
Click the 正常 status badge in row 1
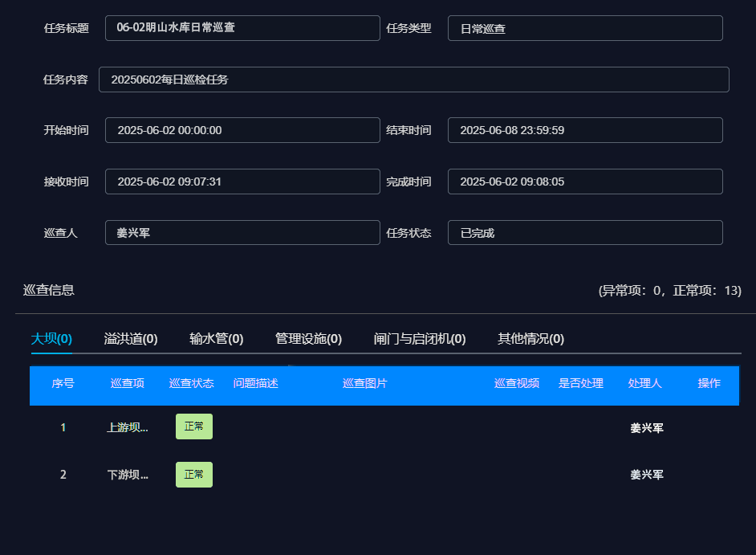[193, 426]
